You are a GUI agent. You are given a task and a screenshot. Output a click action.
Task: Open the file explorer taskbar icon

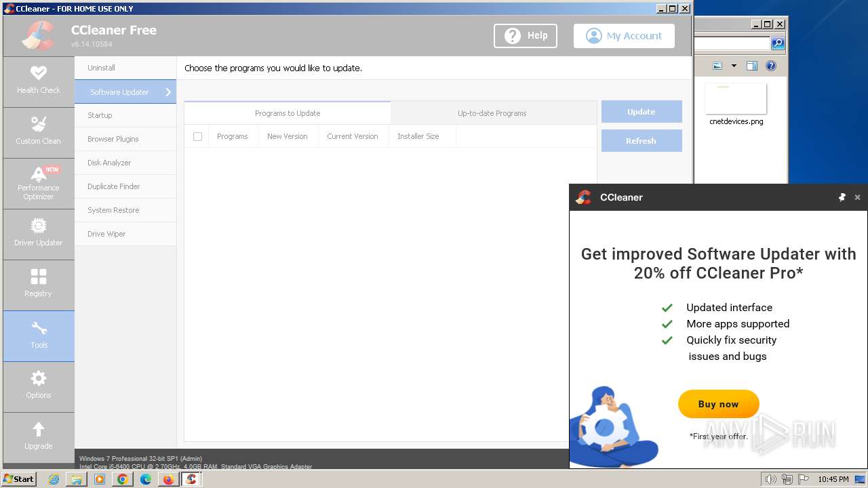(x=77, y=479)
